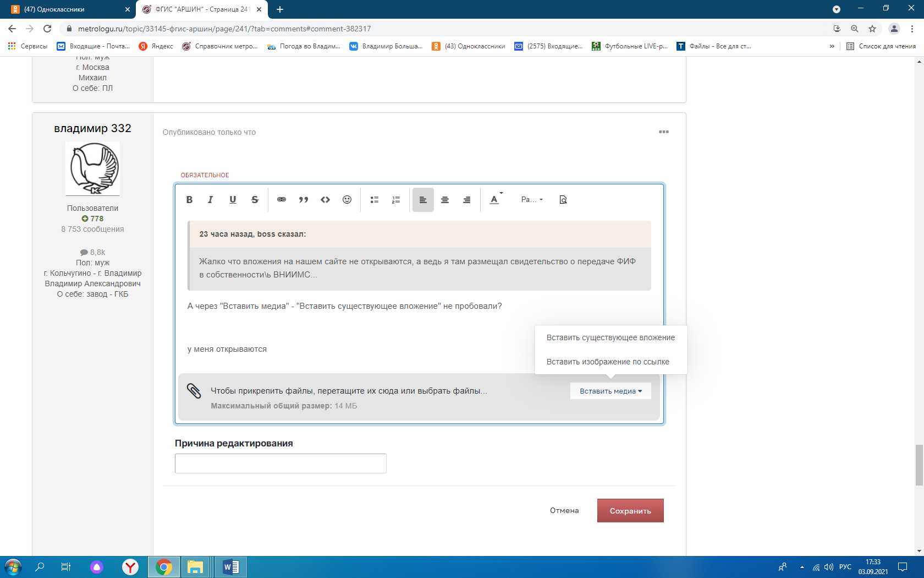Insert a numbered list
Screen dimensions: 924x578
pos(396,200)
